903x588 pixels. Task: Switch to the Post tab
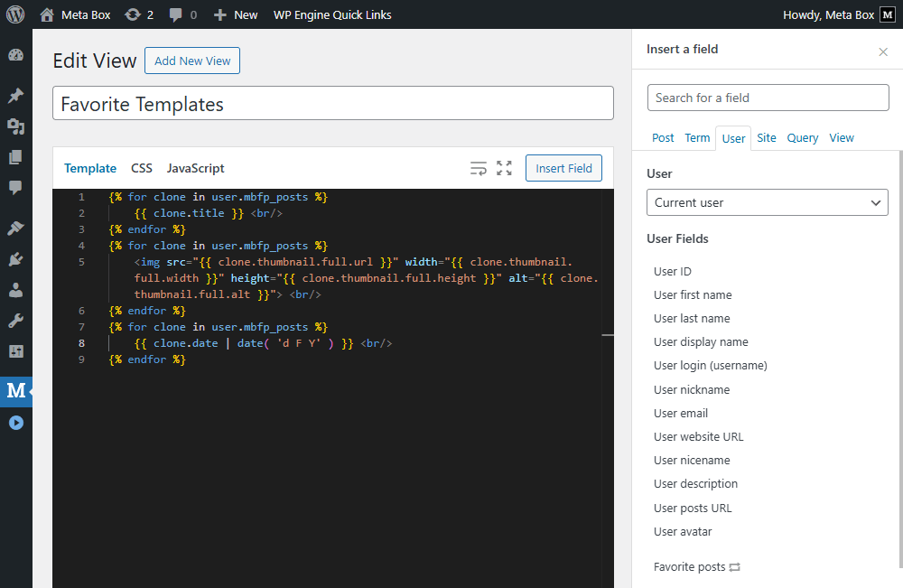coord(663,137)
